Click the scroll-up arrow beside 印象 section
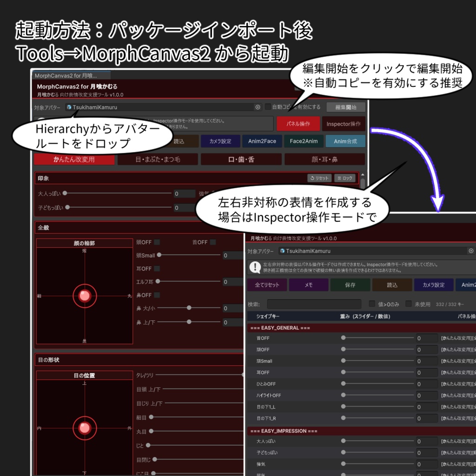 tap(363, 175)
